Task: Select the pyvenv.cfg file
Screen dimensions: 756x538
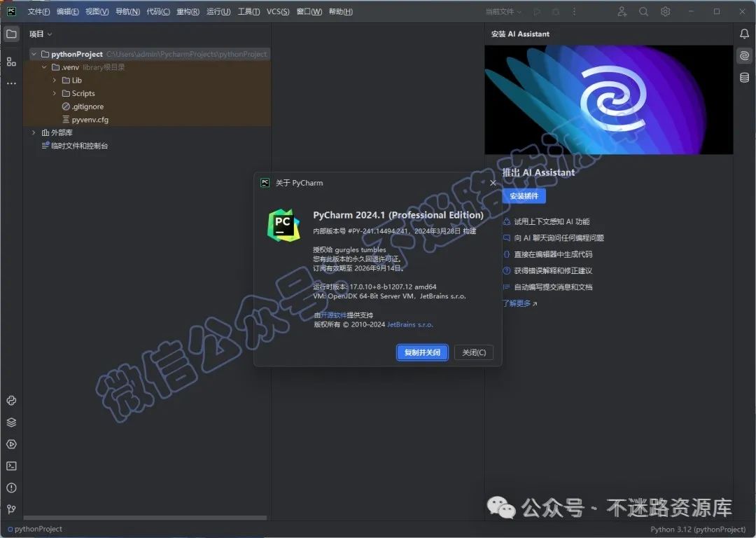Action: tap(85, 120)
